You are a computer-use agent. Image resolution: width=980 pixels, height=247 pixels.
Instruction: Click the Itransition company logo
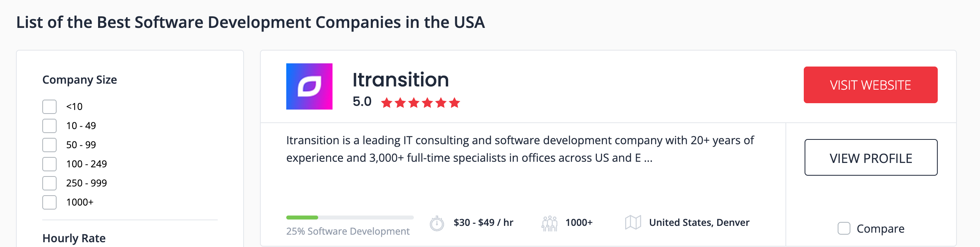point(309,86)
